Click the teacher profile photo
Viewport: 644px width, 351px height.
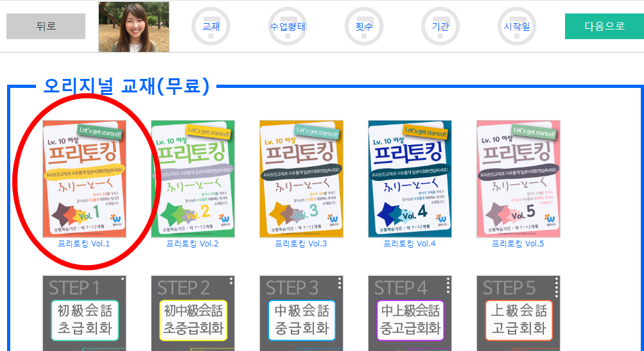(134, 27)
